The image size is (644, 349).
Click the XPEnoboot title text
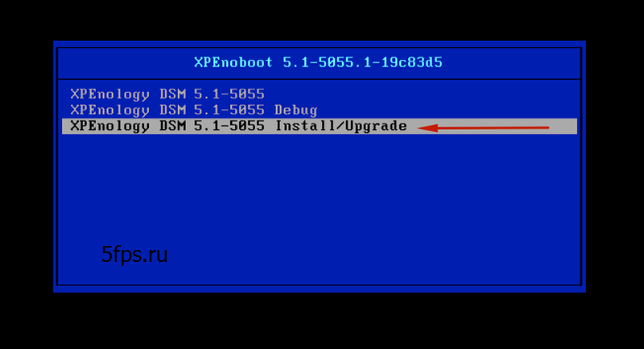pos(318,63)
